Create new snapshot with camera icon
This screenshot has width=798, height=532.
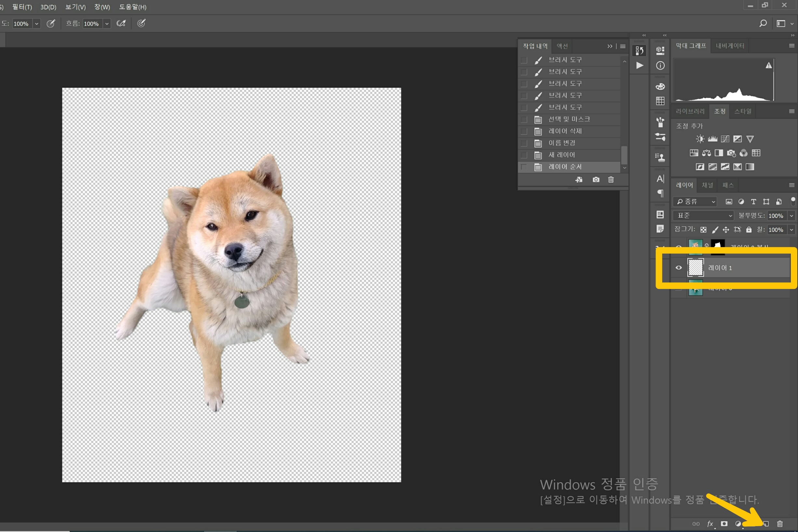click(595, 180)
